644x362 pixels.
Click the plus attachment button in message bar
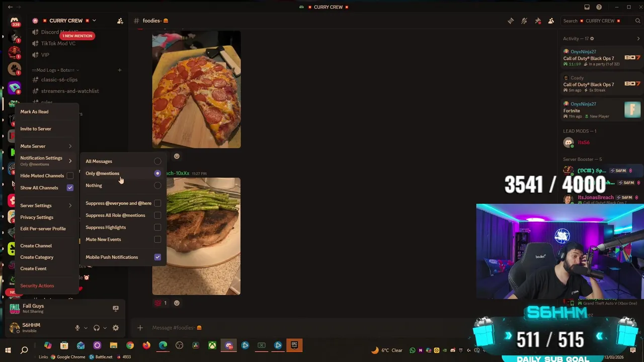pos(140,328)
